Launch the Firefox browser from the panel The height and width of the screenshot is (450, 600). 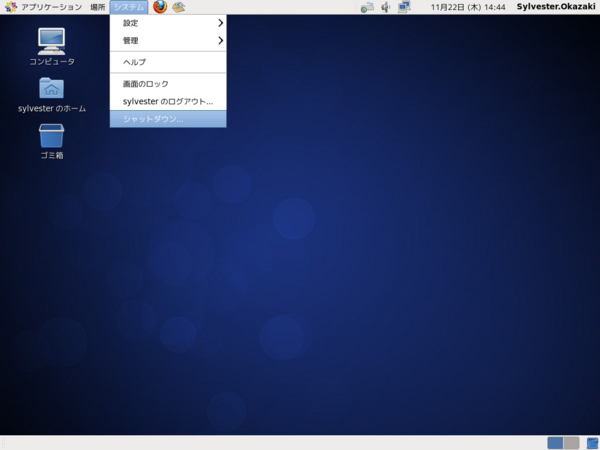click(x=160, y=7)
